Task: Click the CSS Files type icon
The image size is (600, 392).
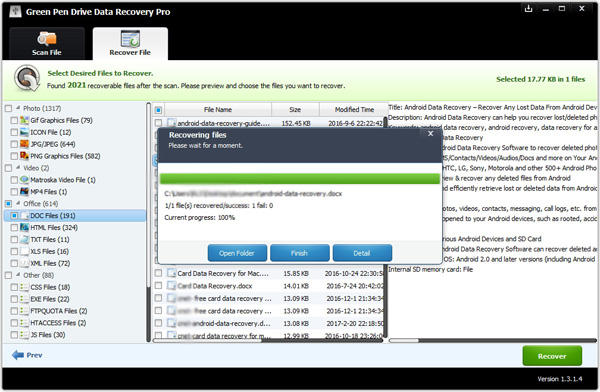Action: (x=24, y=287)
